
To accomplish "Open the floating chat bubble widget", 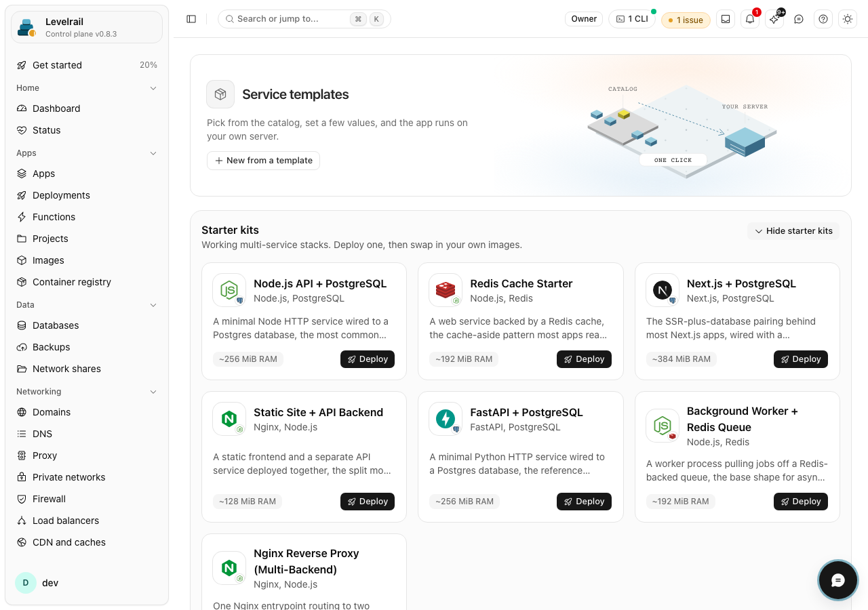I will pos(838,580).
